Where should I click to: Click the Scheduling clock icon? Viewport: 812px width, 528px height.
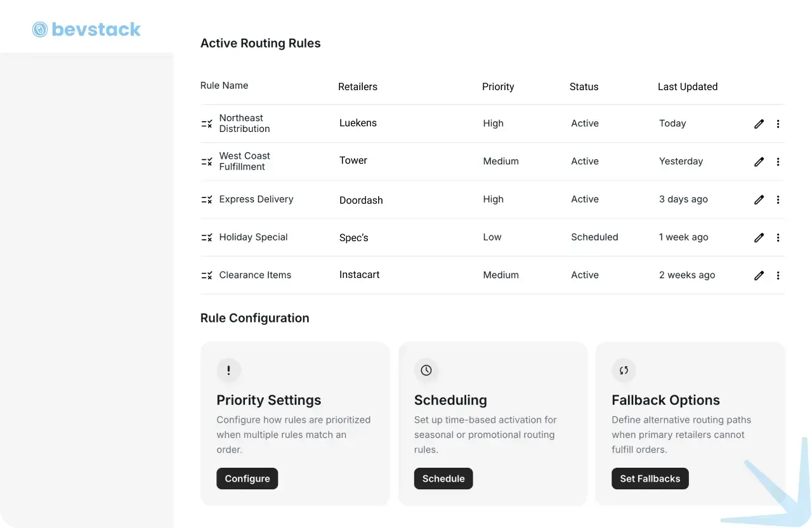pos(426,370)
